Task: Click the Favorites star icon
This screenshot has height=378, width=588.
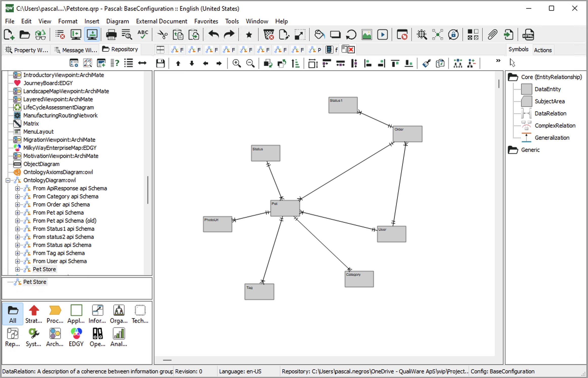Action: pyautogui.click(x=249, y=35)
